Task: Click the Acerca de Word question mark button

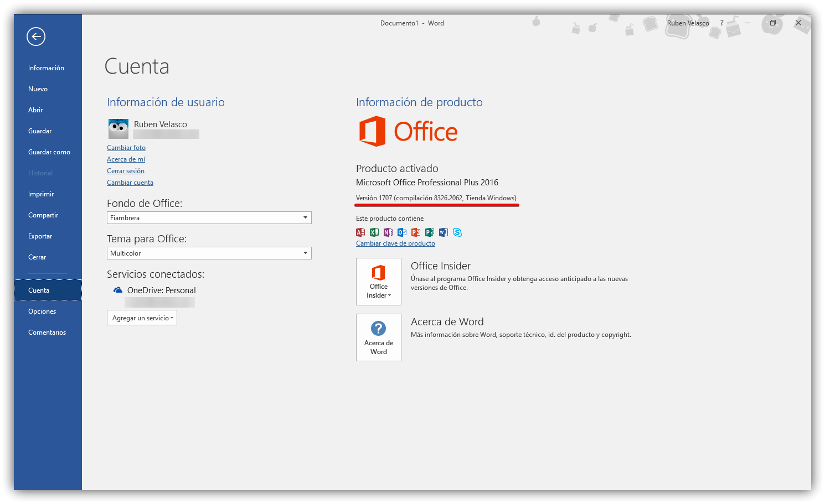Action: (x=379, y=337)
